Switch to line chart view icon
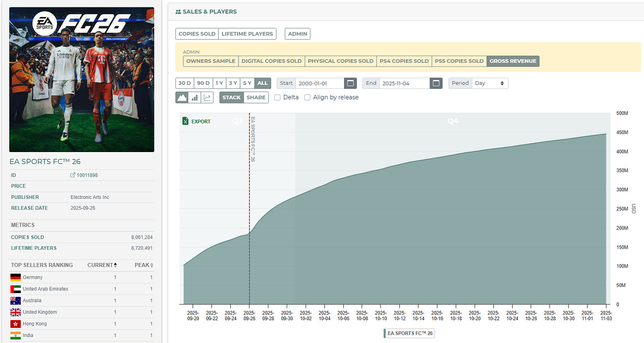Viewport: 644px width, 343px height. (207, 97)
